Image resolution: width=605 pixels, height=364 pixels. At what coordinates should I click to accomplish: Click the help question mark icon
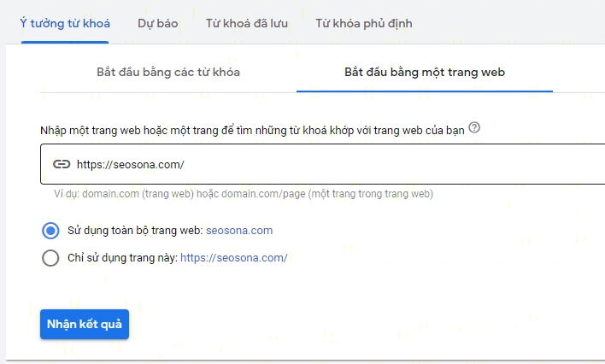click(474, 128)
